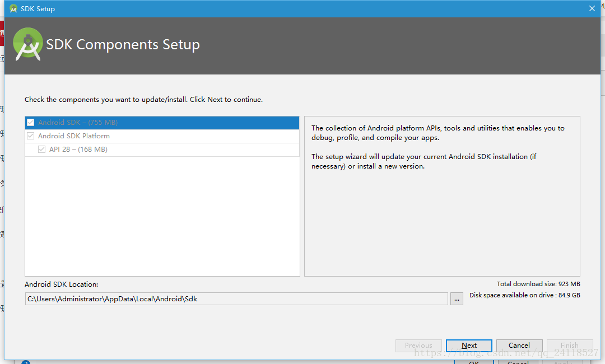Image resolution: width=605 pixels, height=364 pixels.
Task: Select the Android SDK – (755 MB) row
Action: [x=162, y=123]
